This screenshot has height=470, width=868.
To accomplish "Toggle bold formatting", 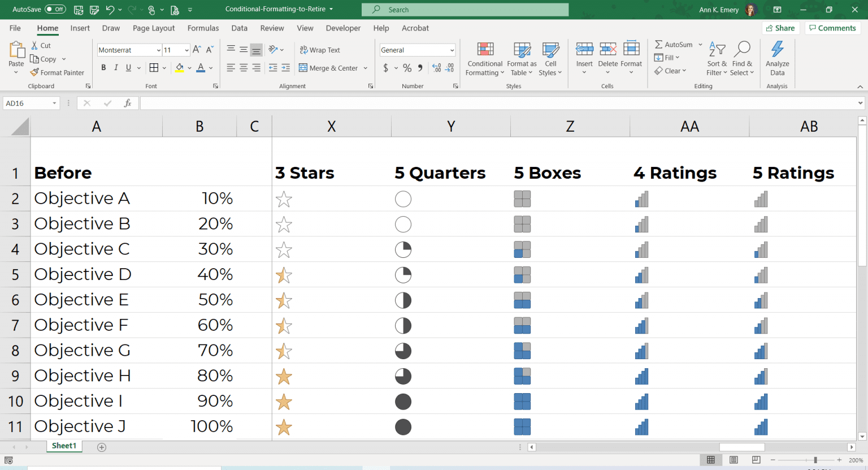I will [x=103, y=67].
